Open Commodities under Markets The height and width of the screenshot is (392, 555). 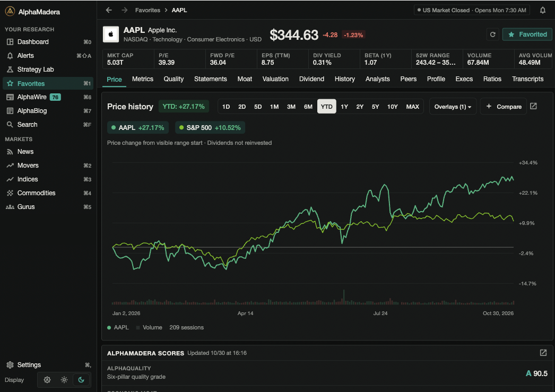(48, 193)
